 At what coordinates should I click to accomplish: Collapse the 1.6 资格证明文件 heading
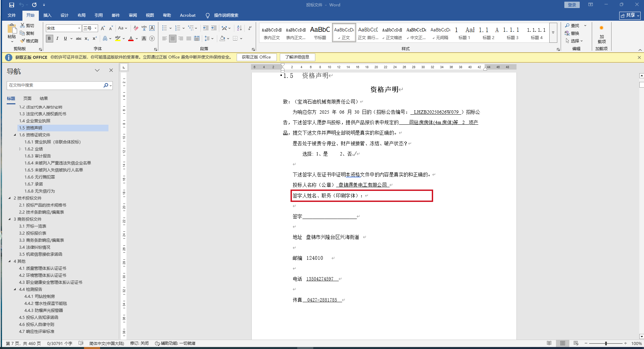click(15, 135)
